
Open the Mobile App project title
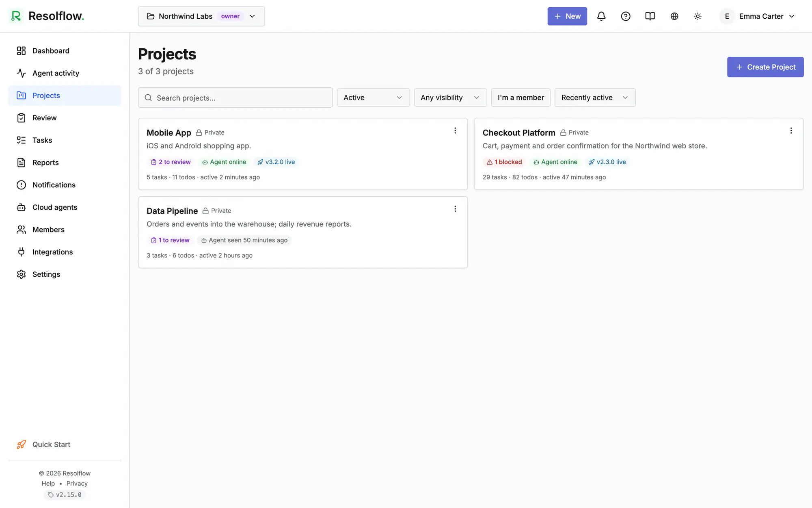[x=169, y=132]
